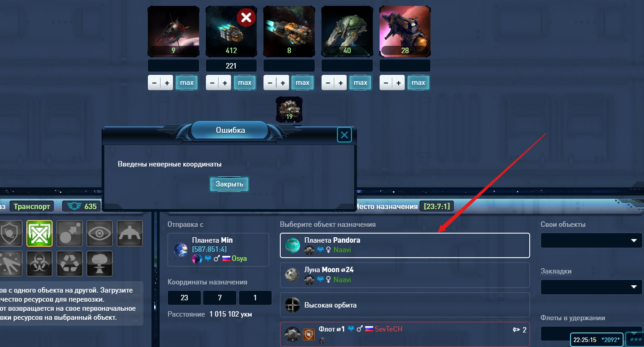Select High orbit (Высокая орбита) destination
This screenshot has height=347, width=644.
pos(405,305)
